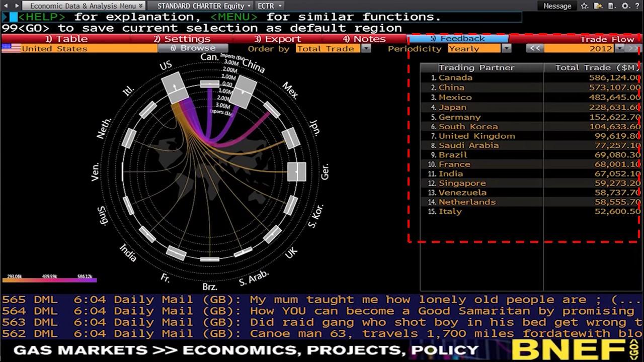Click the back navigation arrow

pyautogui.click(x=6, y=6)
